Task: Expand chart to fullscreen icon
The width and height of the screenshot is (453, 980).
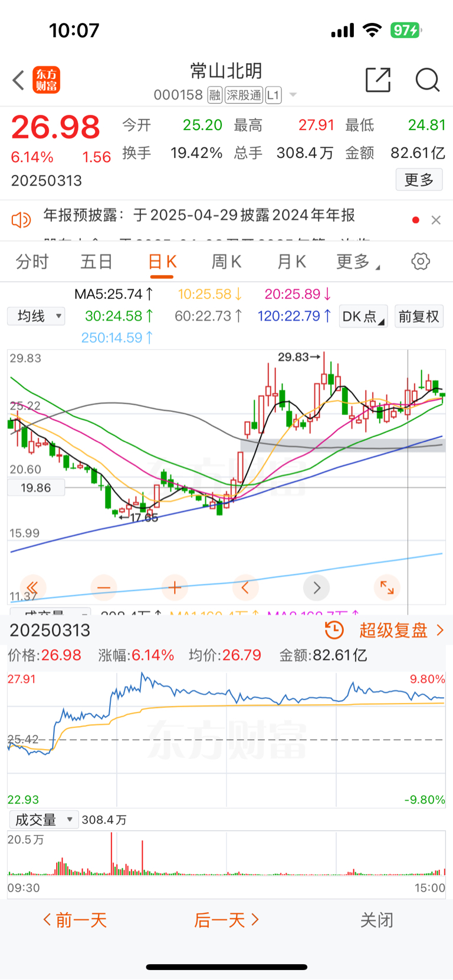Action: [x=387, y=588]
